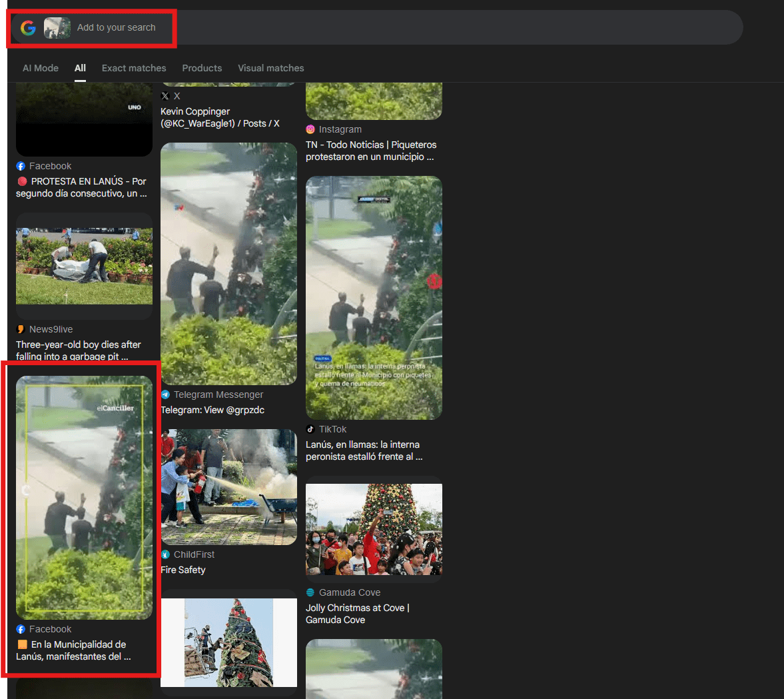Switch to the AI Mode tab
The height and width of the screenshot is (699, 784).
tap(41, 68)
